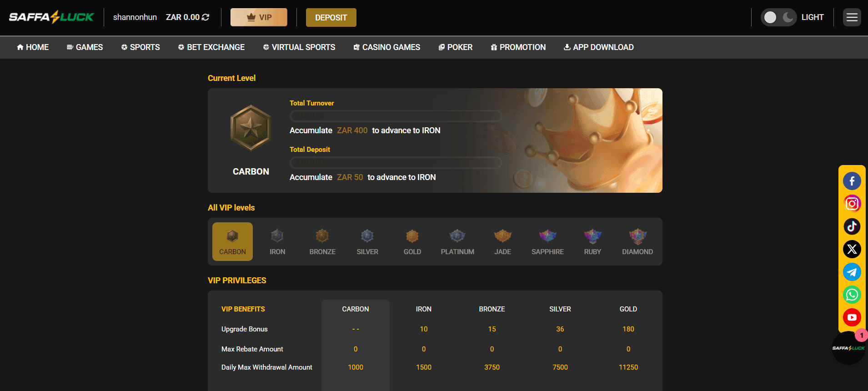Viewport: 868px width, 391px height.
Task: Open the hamburger menu
Action: tap(852, 17)
